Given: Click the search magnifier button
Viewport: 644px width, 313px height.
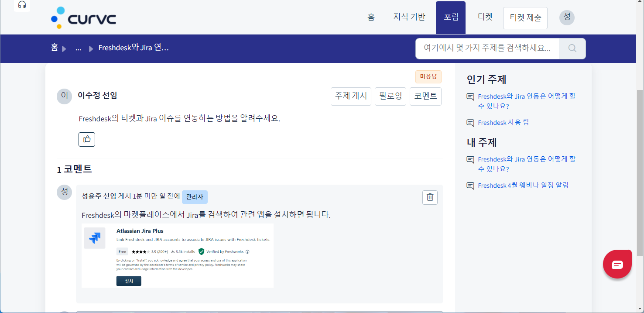Looking at the screenshot, I should point(572,48).
